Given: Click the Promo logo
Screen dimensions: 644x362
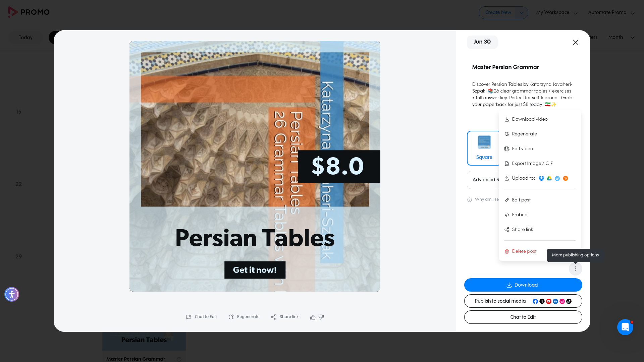Looking at the screenshot, I should pyautogui.click(x=29, y=12).
